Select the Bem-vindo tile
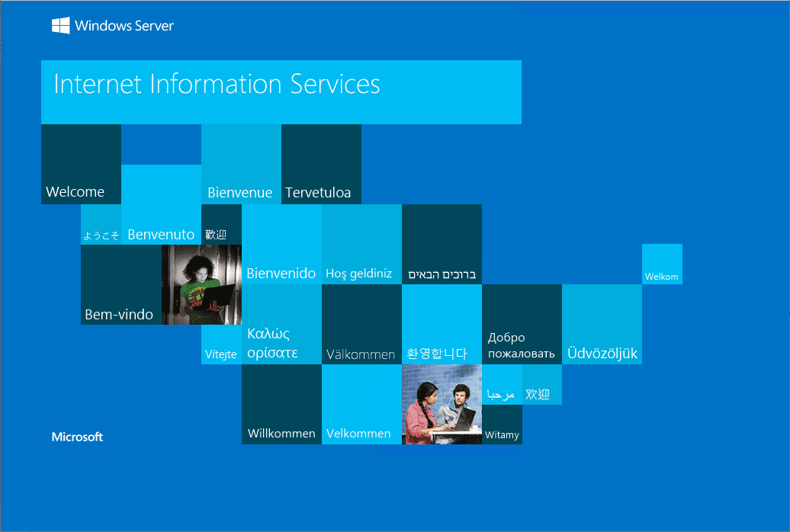The width and height of the screenshot is (790, 532). 121,284
